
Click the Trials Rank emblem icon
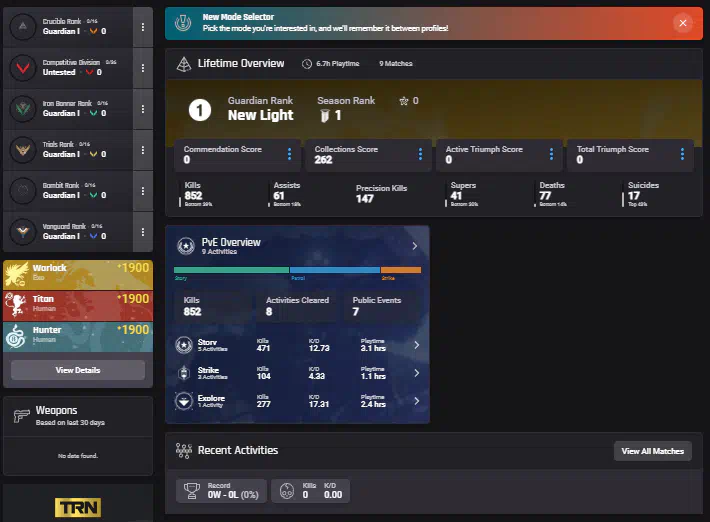[x=23, y=150]
